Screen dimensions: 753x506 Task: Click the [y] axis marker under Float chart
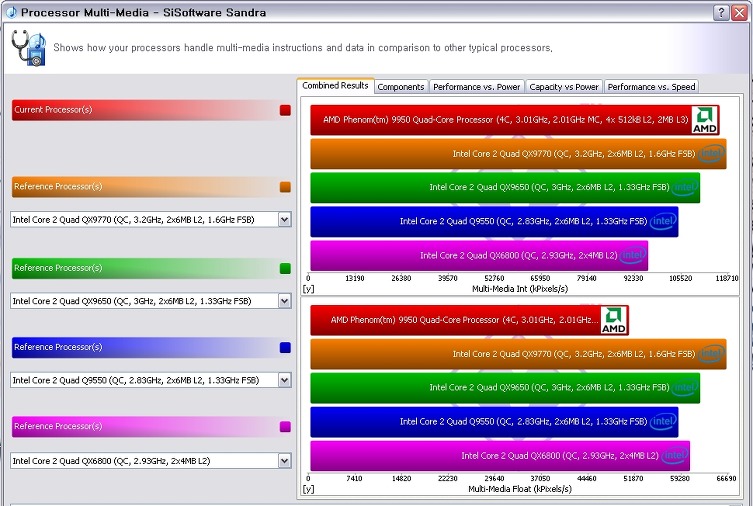coord(308,490)
